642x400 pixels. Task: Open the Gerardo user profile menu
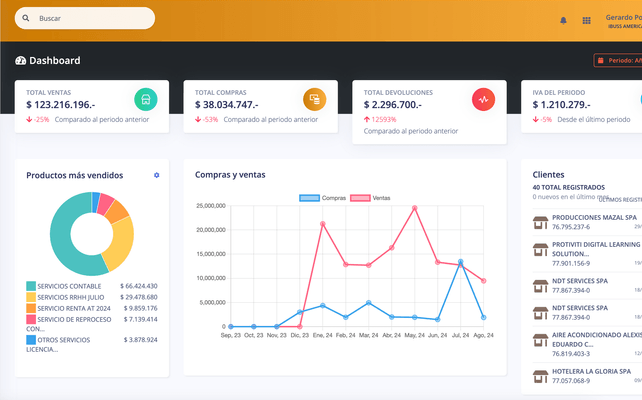click(x=623, y=22)
